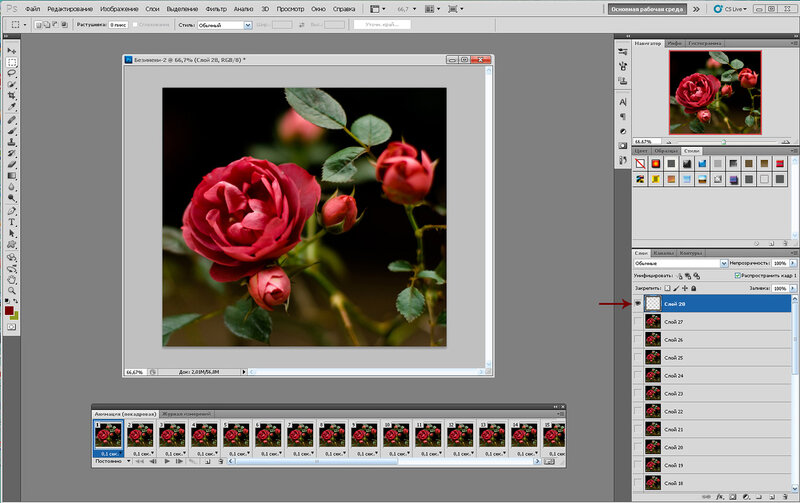The image size is (800, 503).
Task: Click the Основная рабочая среда workspace button
Action: pos(647,9)
